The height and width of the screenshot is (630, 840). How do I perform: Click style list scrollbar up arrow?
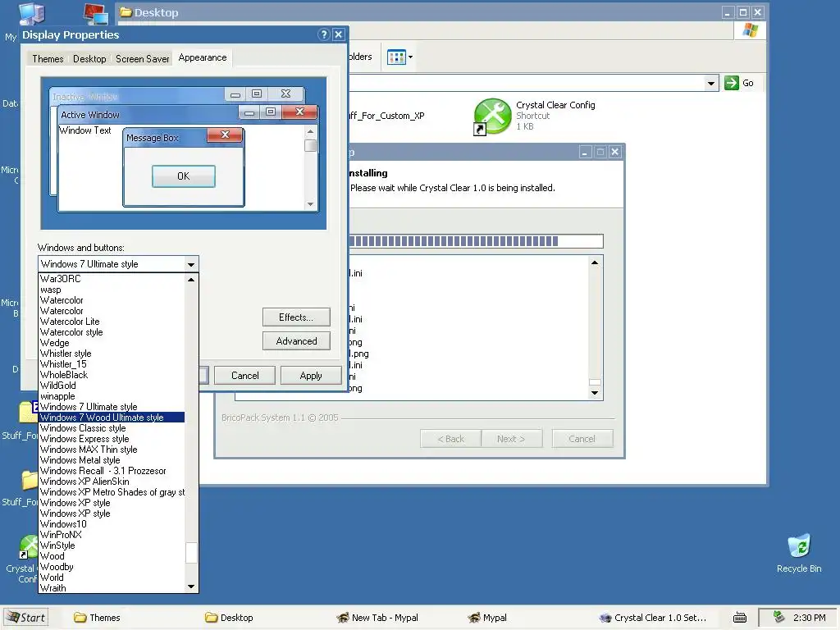point(191,280)
